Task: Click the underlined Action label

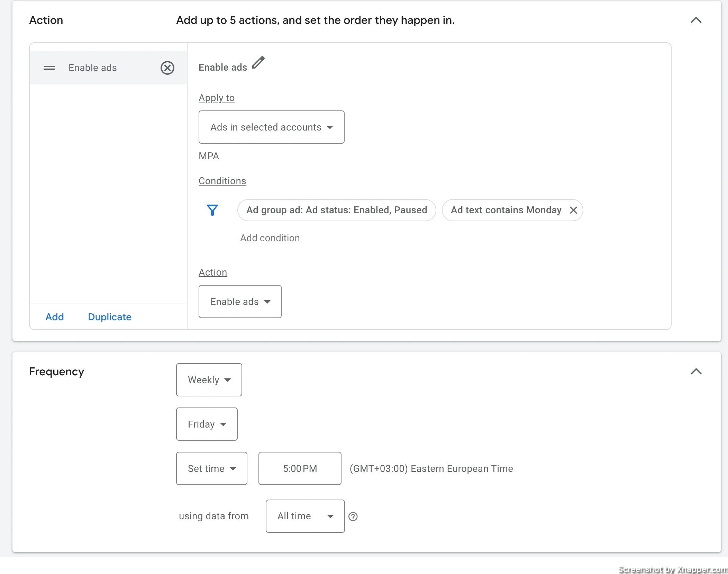Action: click(213, 272)
